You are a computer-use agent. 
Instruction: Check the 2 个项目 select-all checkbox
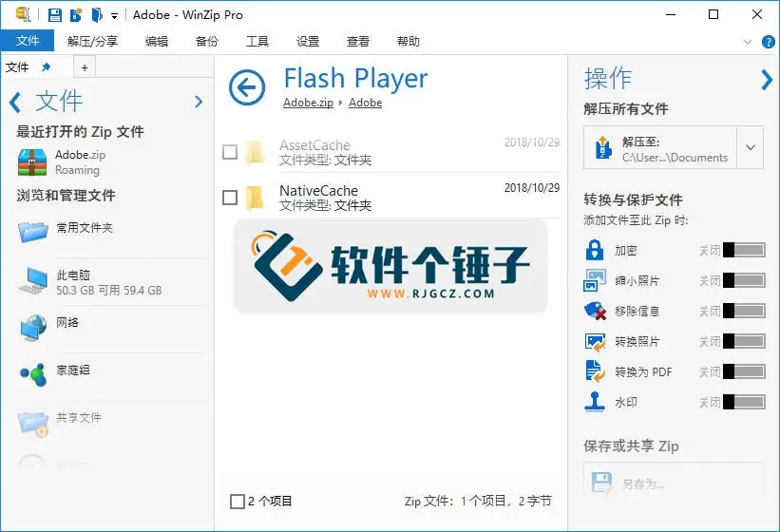(x=238, y=502)
